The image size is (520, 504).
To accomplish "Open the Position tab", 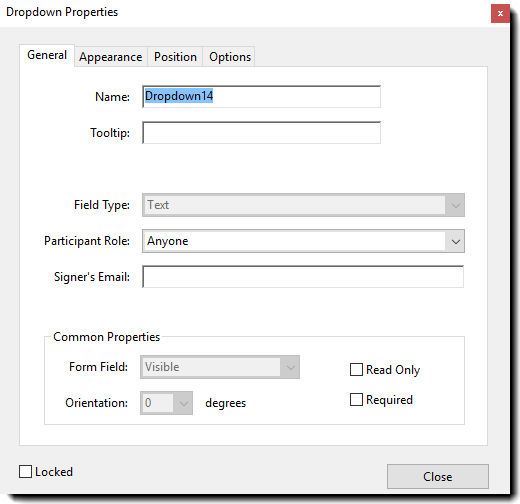I will click(x=175, y=57).
